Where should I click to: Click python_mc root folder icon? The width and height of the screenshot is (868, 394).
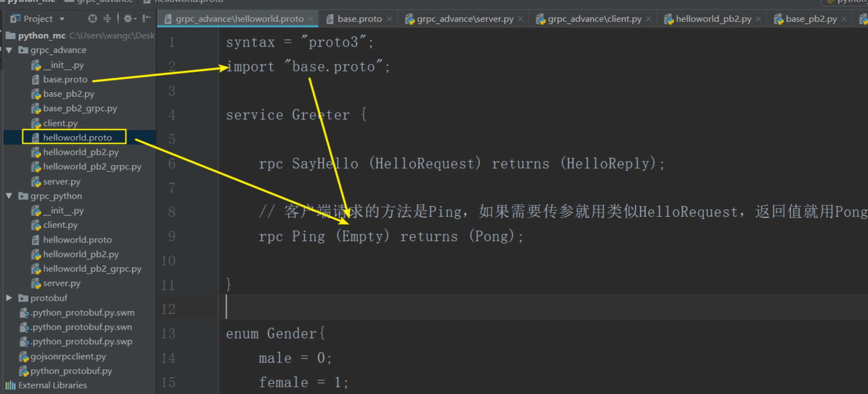[10, 36]
